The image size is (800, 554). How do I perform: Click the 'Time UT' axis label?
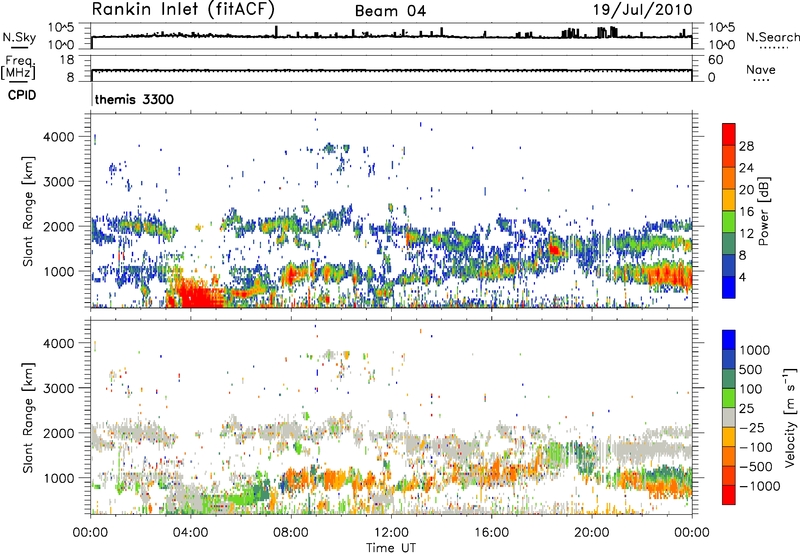[391, 548]
